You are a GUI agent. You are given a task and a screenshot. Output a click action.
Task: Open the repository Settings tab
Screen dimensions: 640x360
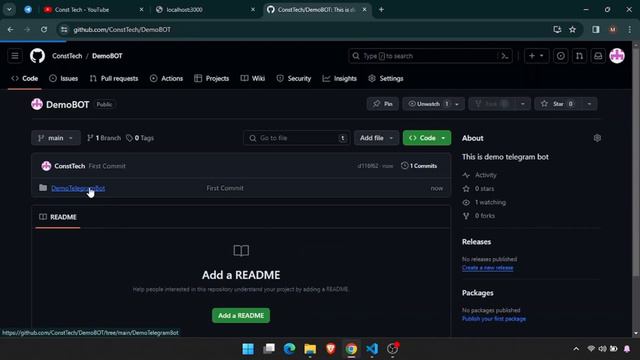(x=386, y=78)
